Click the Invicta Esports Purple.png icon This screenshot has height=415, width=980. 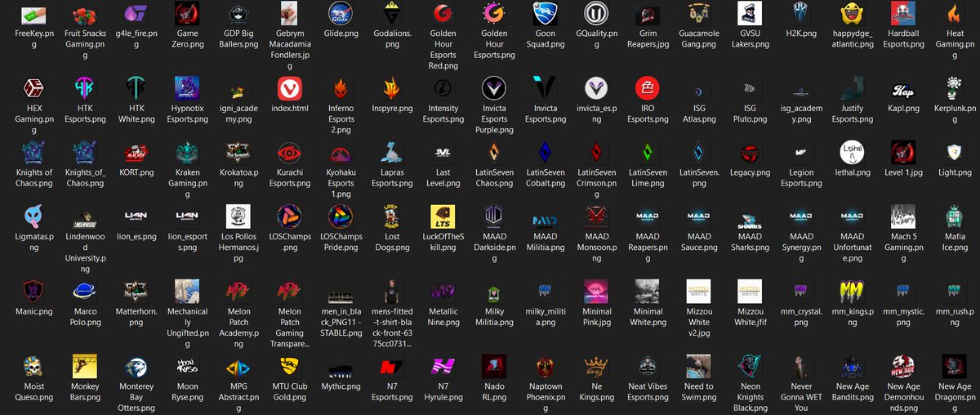tap(494, 88)
